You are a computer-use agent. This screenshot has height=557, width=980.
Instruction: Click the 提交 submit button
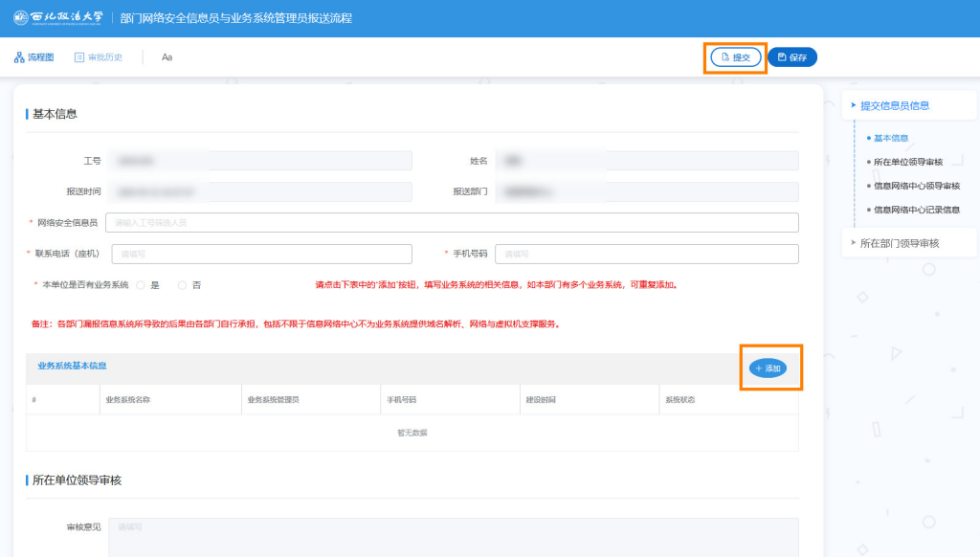click(x=735, y=57)
